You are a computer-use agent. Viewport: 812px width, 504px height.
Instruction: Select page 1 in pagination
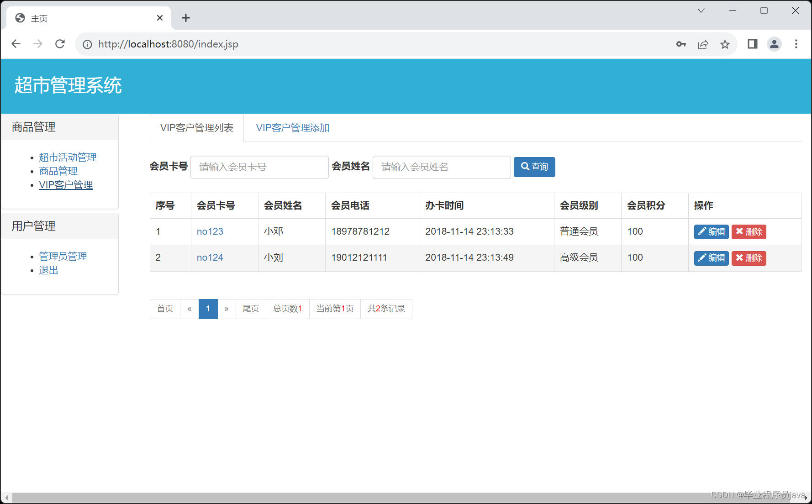tap(208, 309)
